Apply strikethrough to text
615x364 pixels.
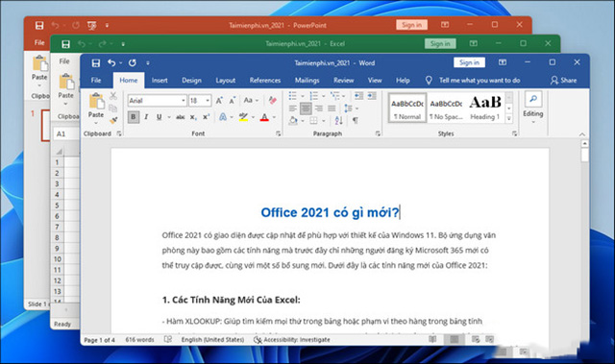[x=180, y=117]
